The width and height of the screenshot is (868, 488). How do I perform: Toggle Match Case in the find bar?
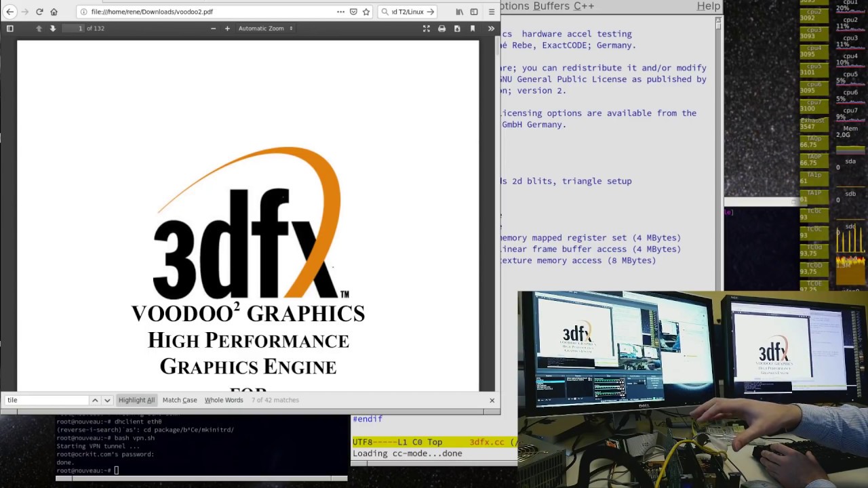click(180, 400)
